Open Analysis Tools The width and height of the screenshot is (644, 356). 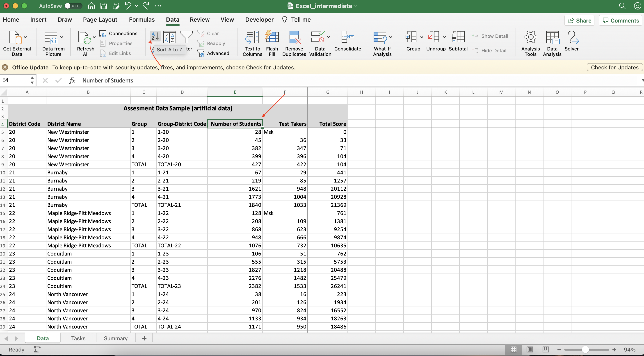(x=530, y=43)
